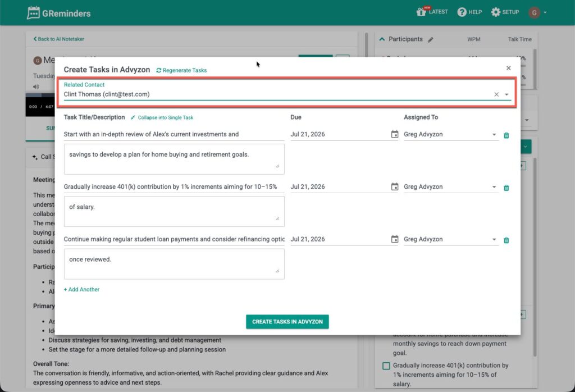The height and width of the screenshot is (392, 575).
Task: Delete the 401(k) contribution task
Action: (506, 188)
